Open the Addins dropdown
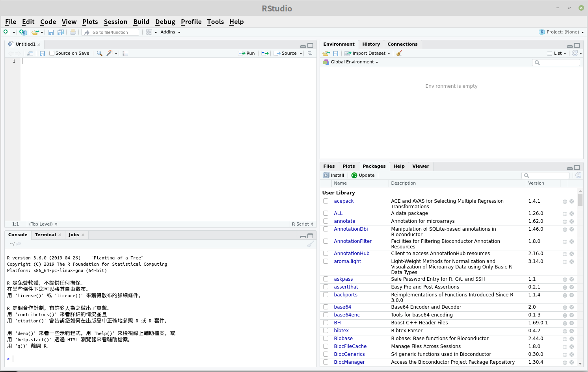The width and height of the screenshot is (588, 372). coord(169,32)
